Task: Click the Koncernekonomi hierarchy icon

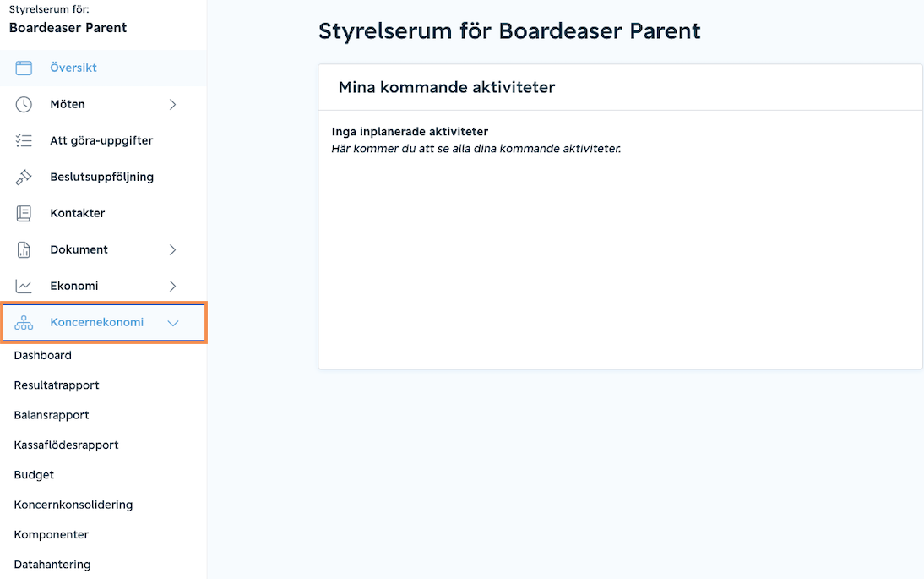Action: tap(24, 323)
